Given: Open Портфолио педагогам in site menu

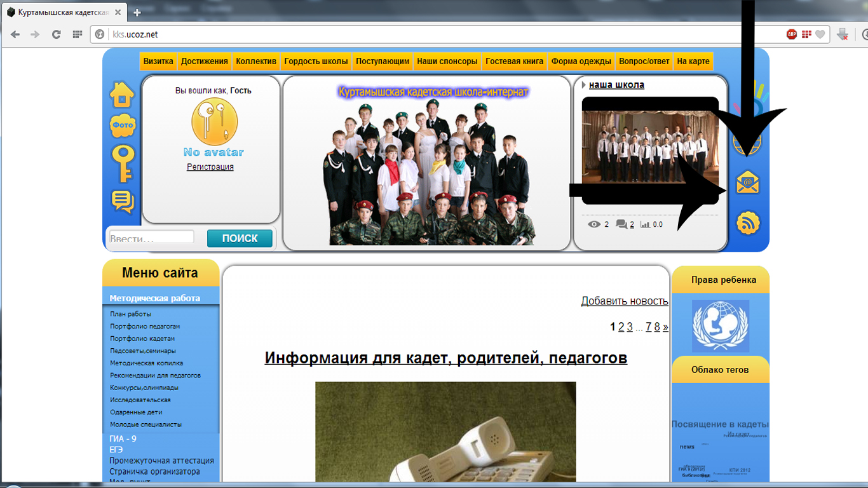Looking at the screenshot, I should (145, 326).
